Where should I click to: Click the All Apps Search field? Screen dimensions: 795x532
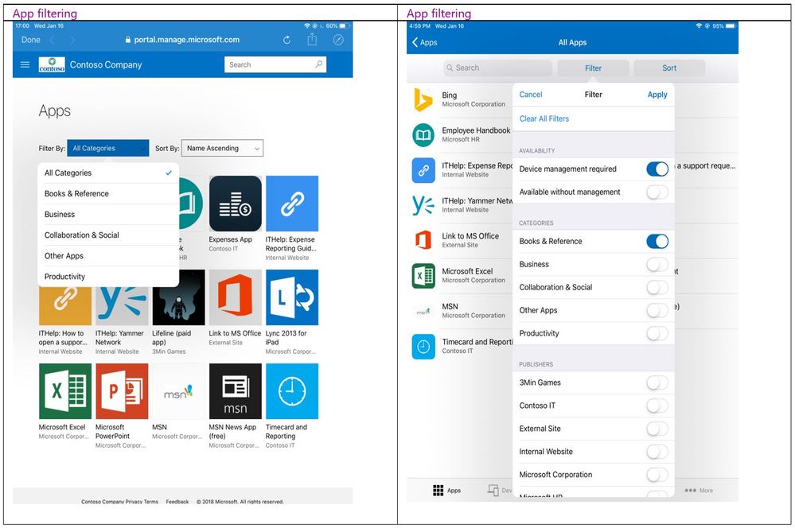(x=497, y=68)
